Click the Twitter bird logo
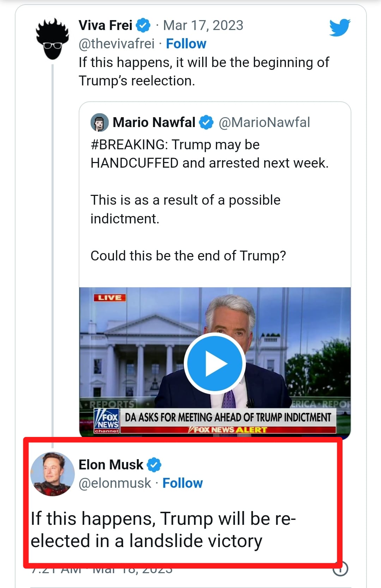 pyautogui.click(x=340, y=28)
